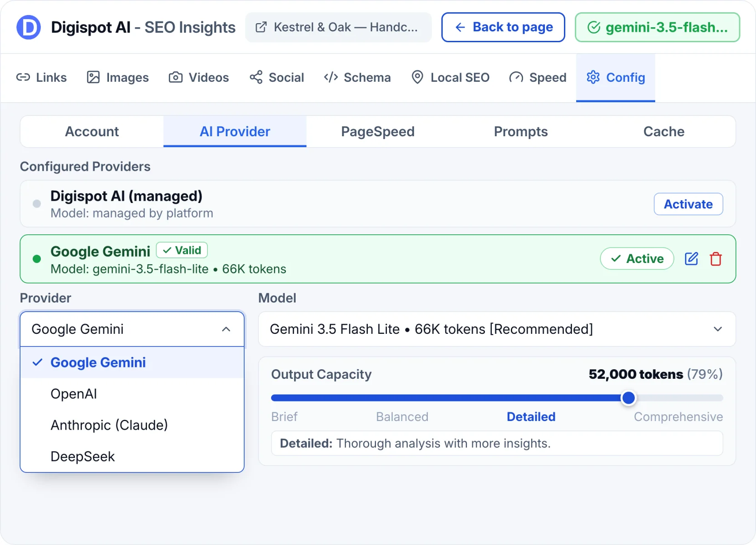
Task: Click the gemini-3.5-flash model status badge
Action: [x=657, y=27]
